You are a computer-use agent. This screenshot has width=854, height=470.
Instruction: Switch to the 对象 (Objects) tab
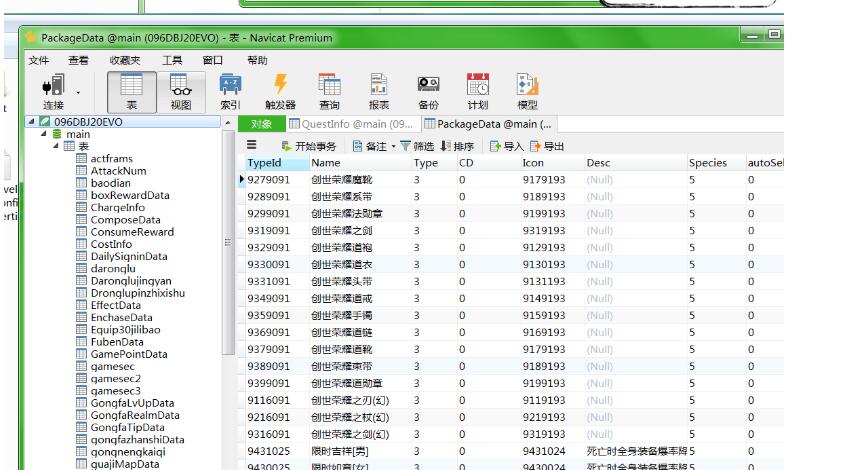261,124
